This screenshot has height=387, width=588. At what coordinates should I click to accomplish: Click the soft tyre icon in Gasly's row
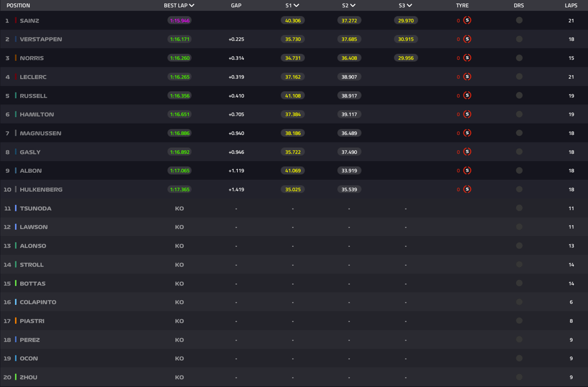pos(467,152)
